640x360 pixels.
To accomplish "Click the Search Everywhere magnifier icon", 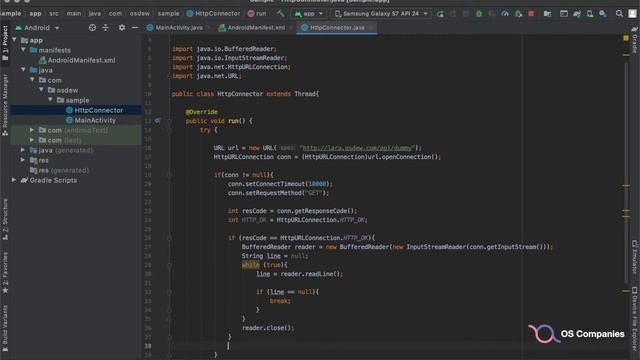I will tap(619, 14).
